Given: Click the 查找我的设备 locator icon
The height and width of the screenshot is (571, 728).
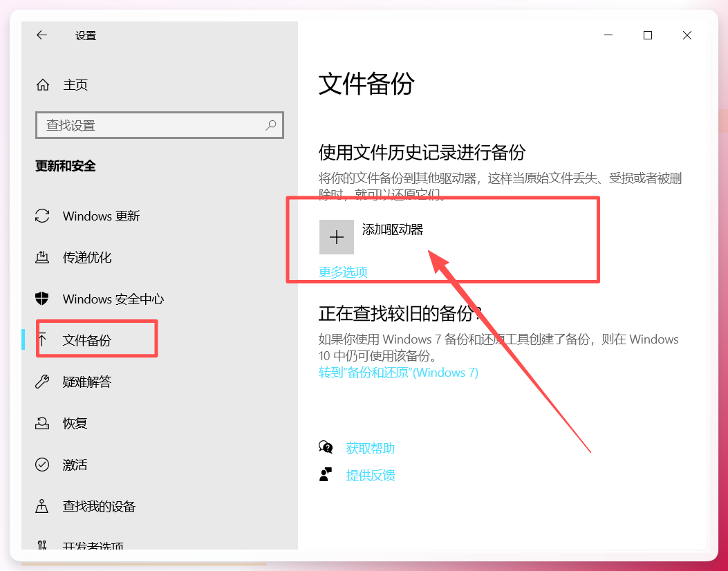Looking at the screenshot, I should 41,506.
